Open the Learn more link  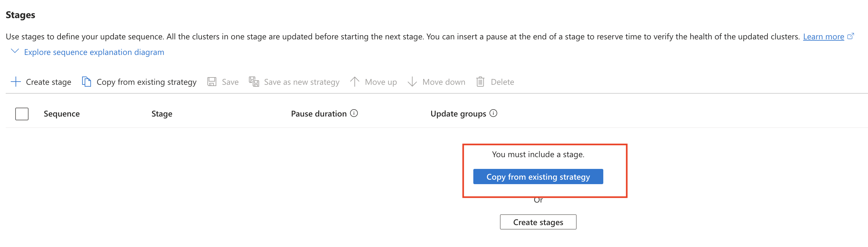tap(823, 37)
